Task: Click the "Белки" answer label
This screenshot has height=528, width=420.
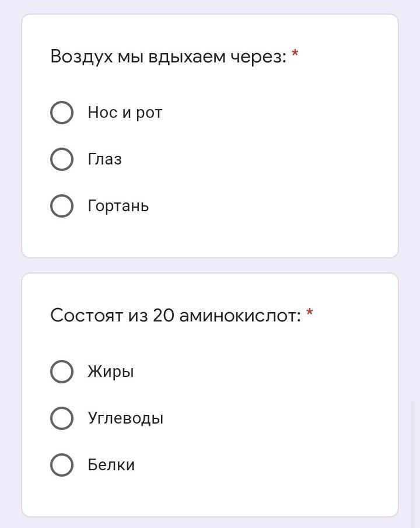Action: tap(111, 465)
